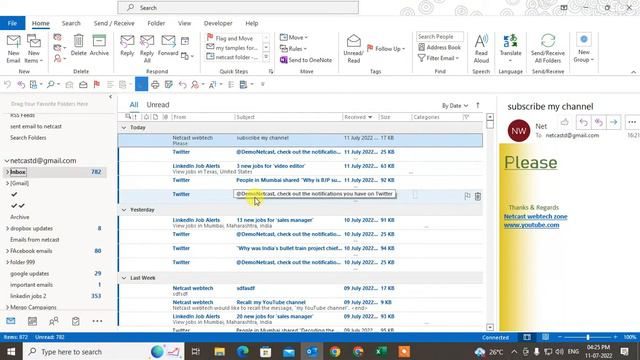Viewport: 640px width, 360px height.
Task: Open LinkedIn '3 new jobs for video editor' email
Action: pos(300,168)
